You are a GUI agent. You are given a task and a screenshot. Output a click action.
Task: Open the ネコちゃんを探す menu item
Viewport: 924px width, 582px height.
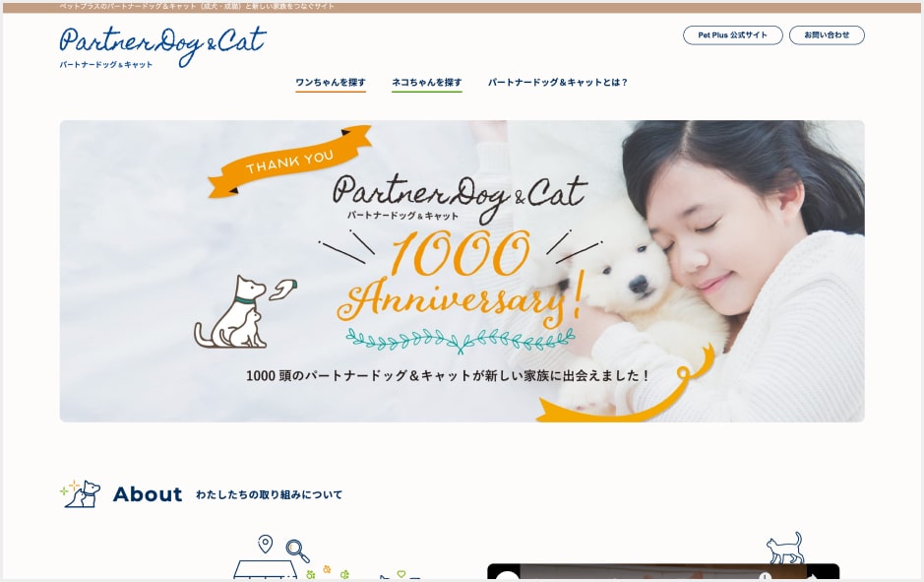427,83
